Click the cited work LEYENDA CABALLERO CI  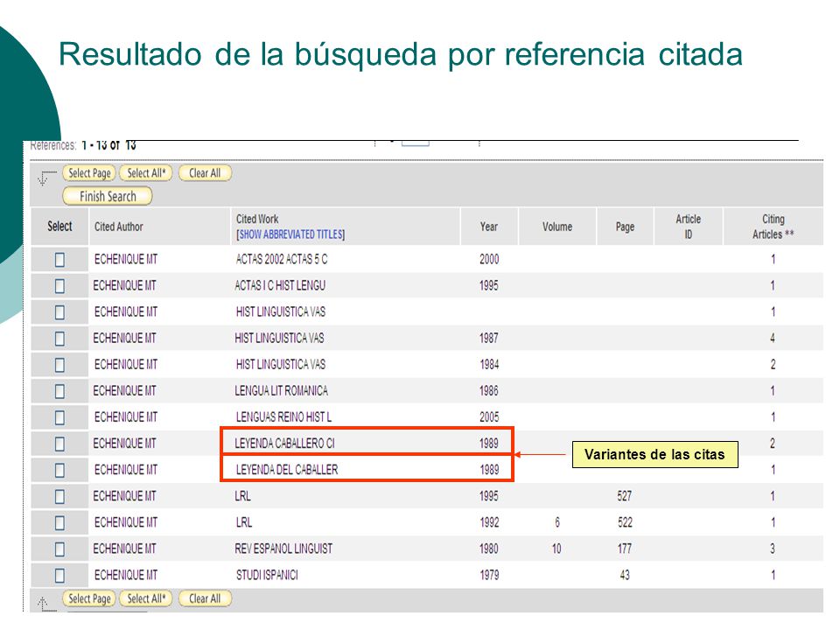tap(284, 443)
